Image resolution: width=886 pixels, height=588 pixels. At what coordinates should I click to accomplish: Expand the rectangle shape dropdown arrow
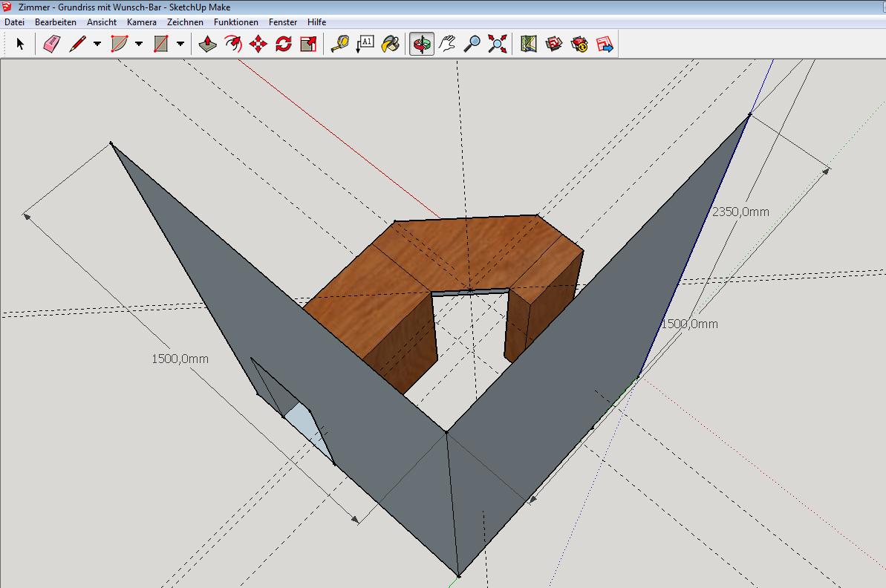point(180,45)
